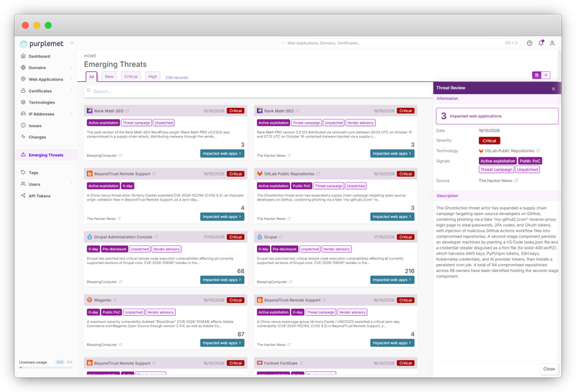Click the AVG badge near Licenses usage
The height and width of the screenshot is (392, 576).
60,362
